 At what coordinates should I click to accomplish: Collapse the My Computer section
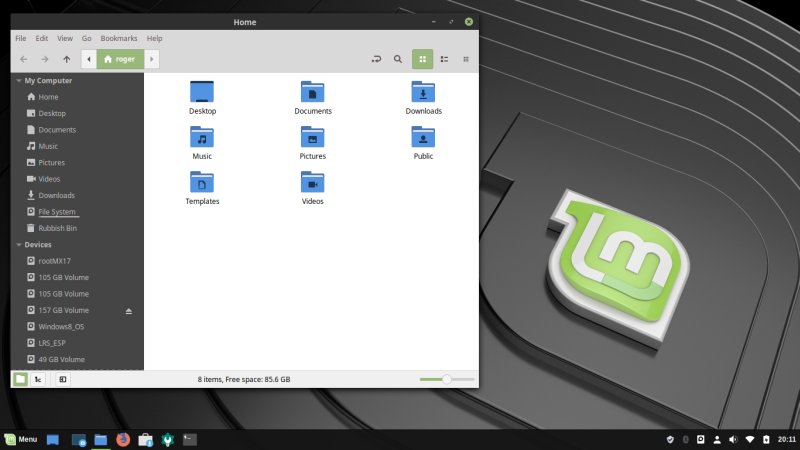19,80
